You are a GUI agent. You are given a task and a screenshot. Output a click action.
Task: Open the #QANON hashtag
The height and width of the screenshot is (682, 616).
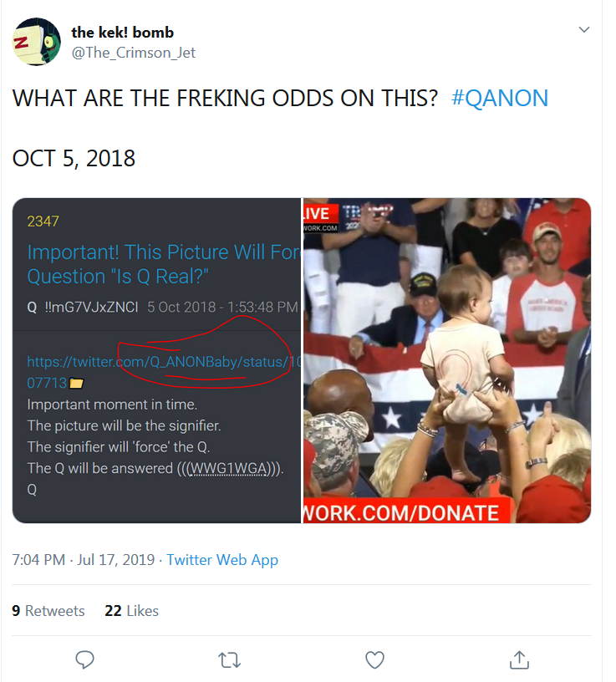pyautogui.click(x=499, y=98)
